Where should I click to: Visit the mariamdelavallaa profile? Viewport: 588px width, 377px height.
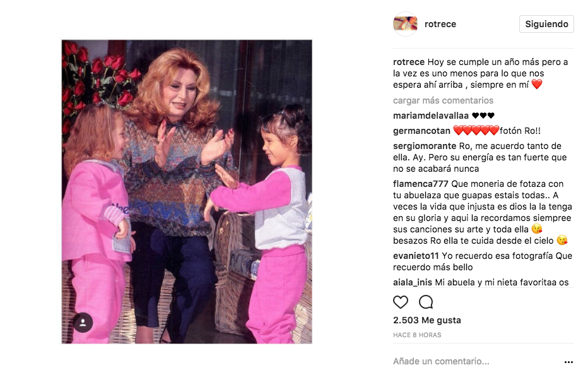click(x=430, y=116)
